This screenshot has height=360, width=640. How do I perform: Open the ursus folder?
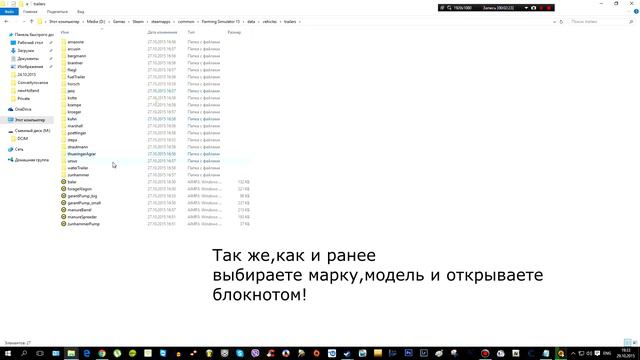coord(72,161)
